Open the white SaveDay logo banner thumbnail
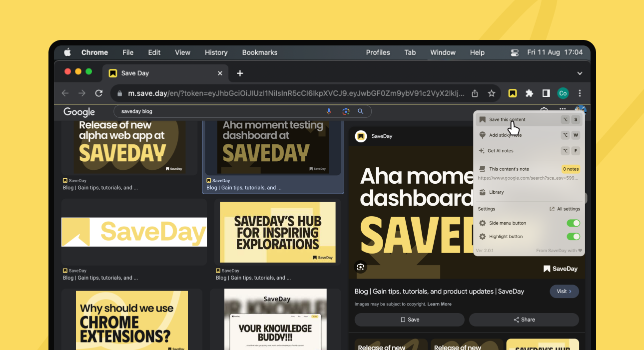The height and width of the screenshot is (350, 644). [x=134, y=232]
